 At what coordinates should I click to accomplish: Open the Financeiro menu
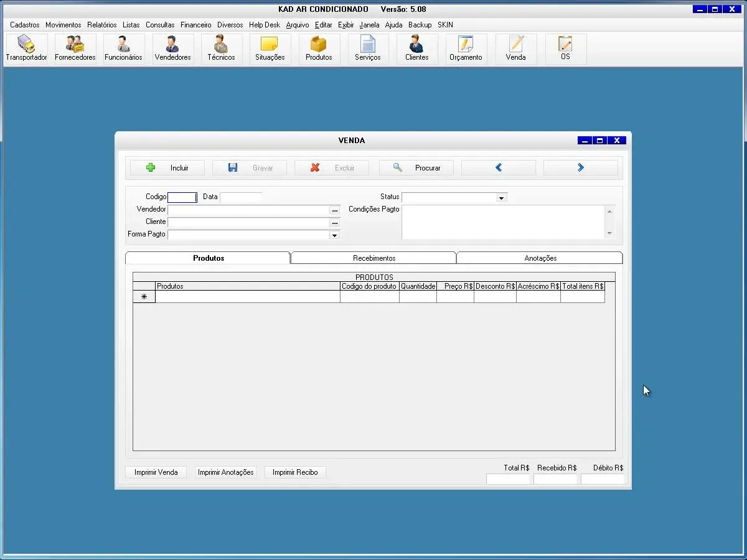[x=195, y=25]
